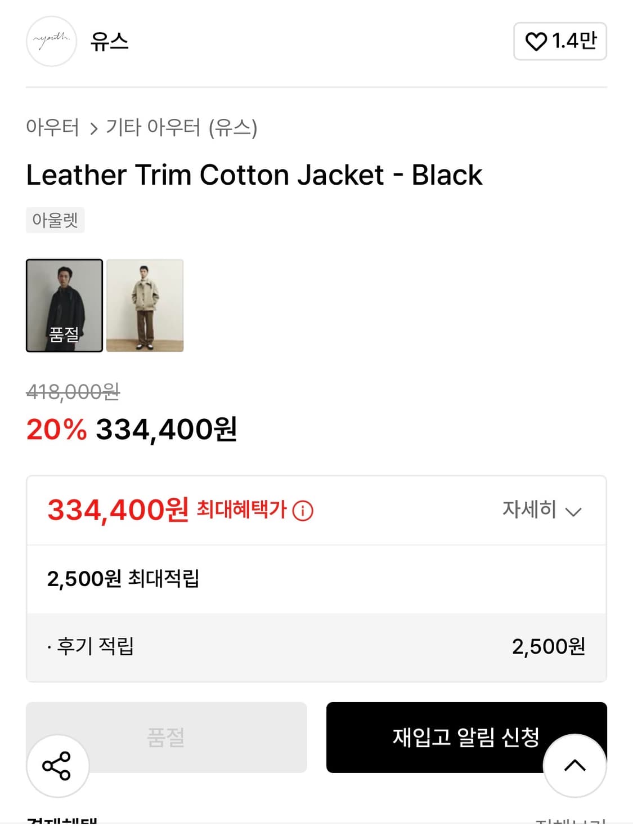Image resolution: width=633 pixels, height=840 pixels.
Task: Click the info icon beside 최대혜택가
Action: 303,511
